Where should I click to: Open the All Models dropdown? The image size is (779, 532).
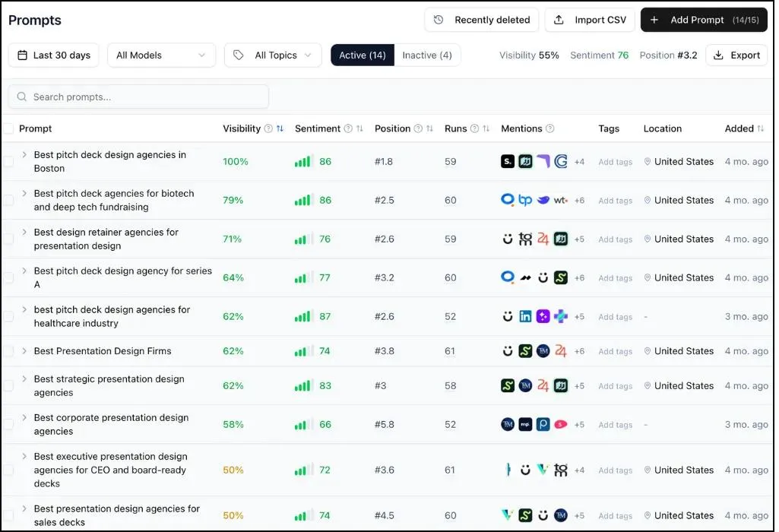tap(161, 55)
